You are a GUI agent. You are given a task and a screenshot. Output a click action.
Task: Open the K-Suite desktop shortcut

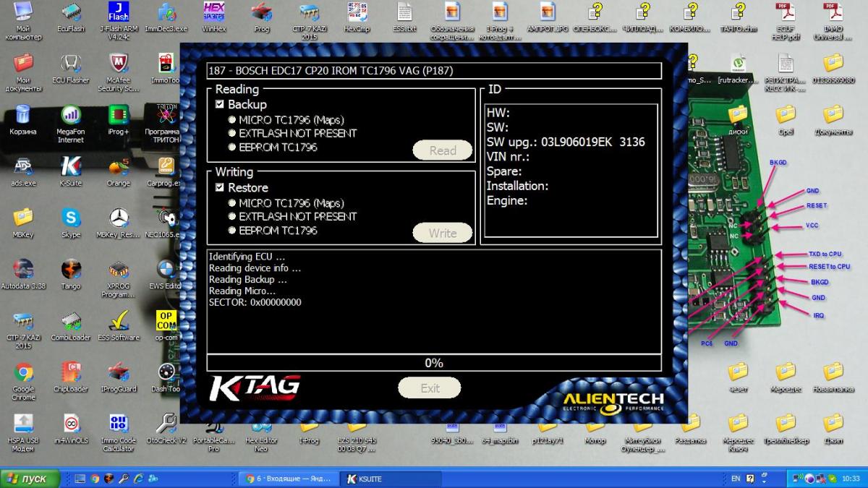tap(71, 171)
